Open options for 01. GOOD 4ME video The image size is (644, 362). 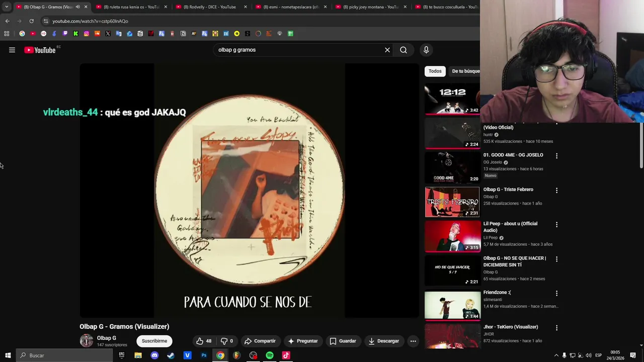[556, 156]
